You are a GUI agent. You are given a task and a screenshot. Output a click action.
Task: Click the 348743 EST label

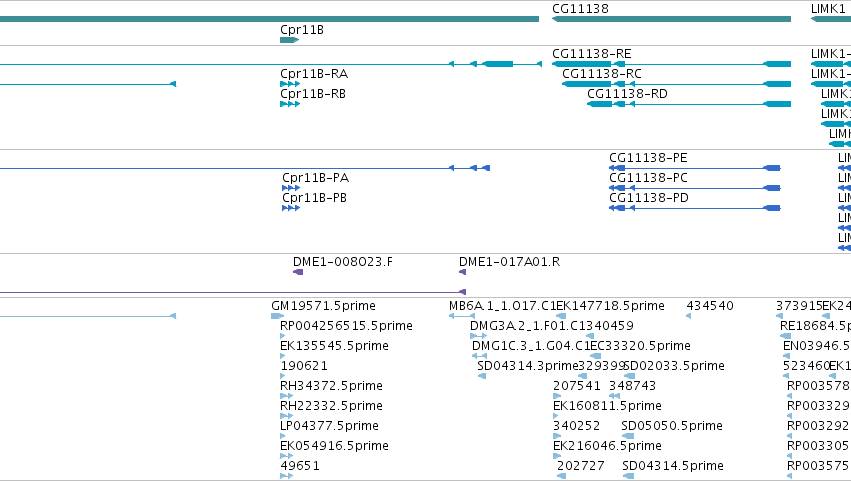coord(632,386)
